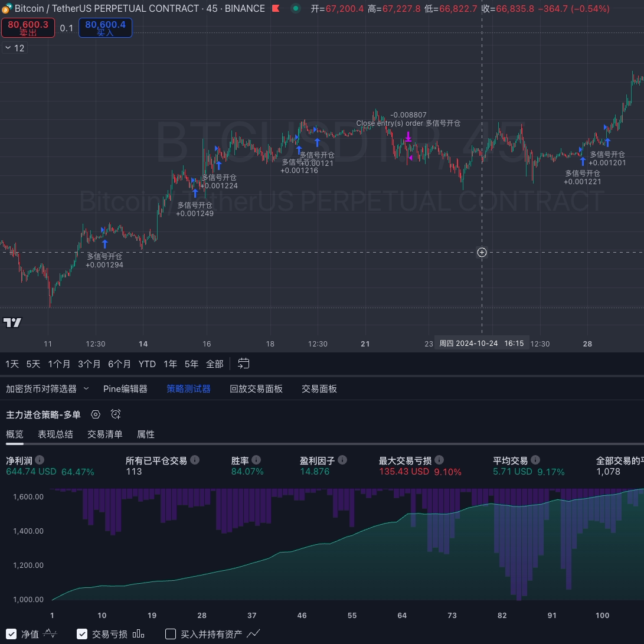Select the 交易清单 sub-tab
Image resolution: width=644 pixels, height=644 pixels.
104,434
